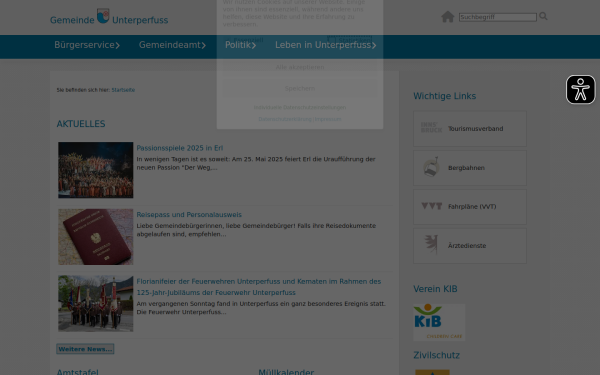Expand the chevron next to Bürgerservice
Screen dimensions: 600x375
coord(117,46)
